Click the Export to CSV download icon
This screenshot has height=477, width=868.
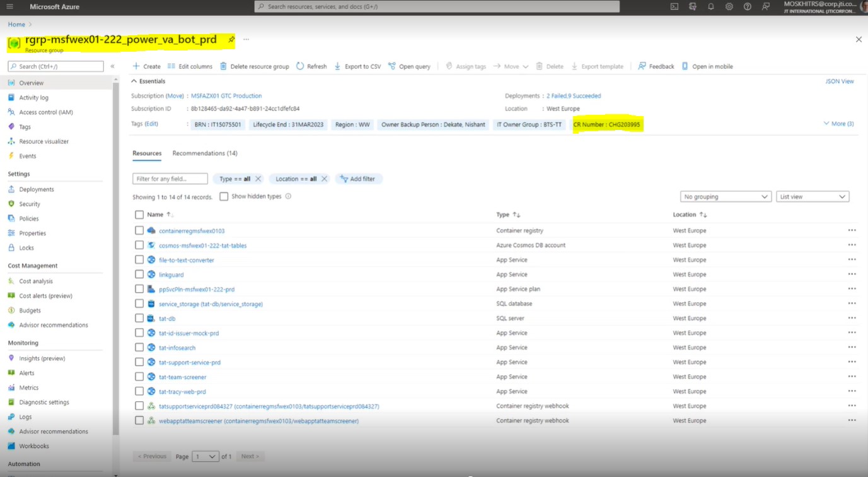click(x=337, y=66)
